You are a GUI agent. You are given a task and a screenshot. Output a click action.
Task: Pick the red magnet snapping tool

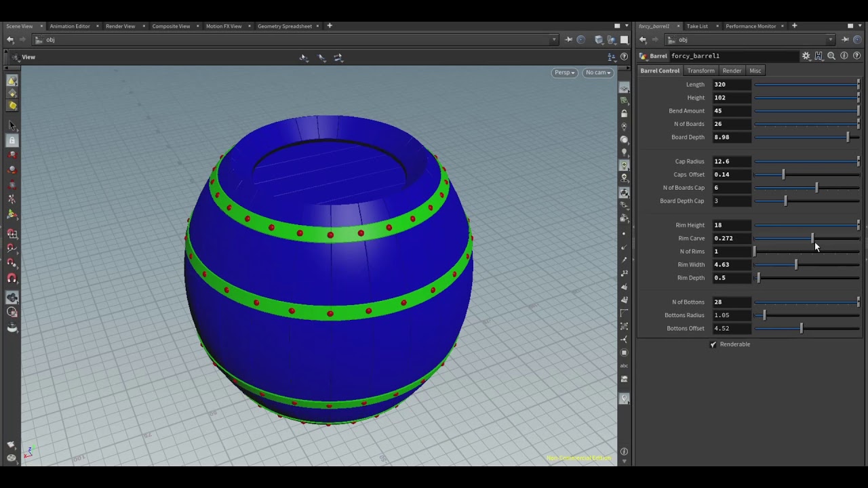[12, 279]
